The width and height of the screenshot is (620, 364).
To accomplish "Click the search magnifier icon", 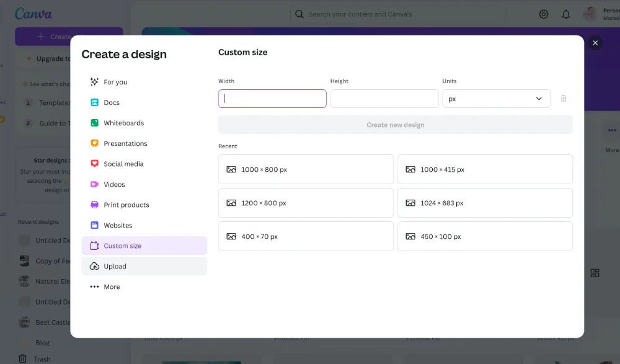I will 299,14.
